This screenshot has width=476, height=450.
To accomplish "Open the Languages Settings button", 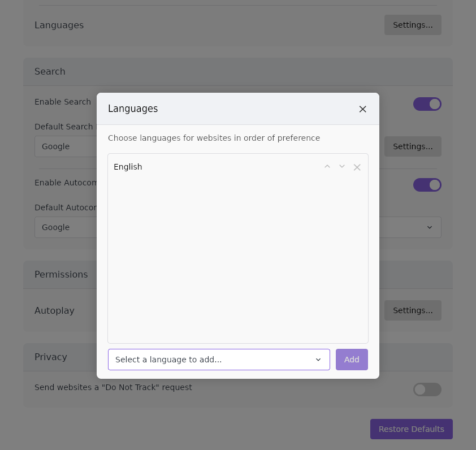I will coord(413,25).
